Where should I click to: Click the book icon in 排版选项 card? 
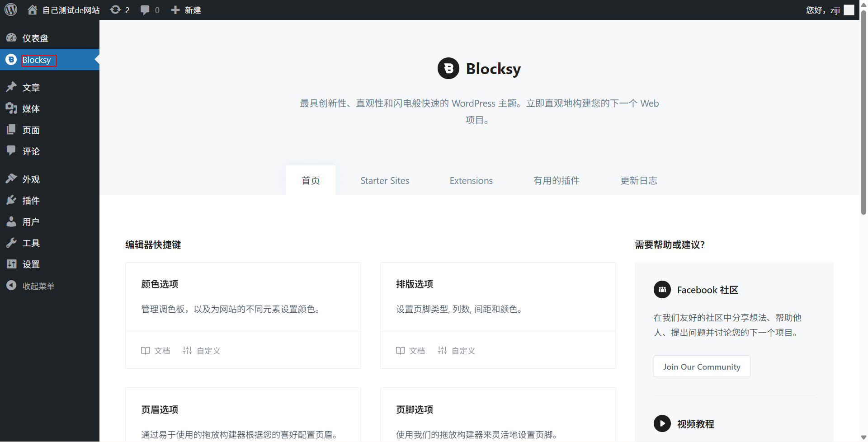[x=400, y=351]
